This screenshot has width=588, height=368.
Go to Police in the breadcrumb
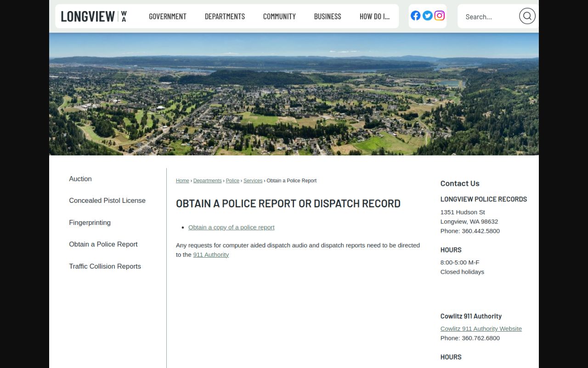232,181
